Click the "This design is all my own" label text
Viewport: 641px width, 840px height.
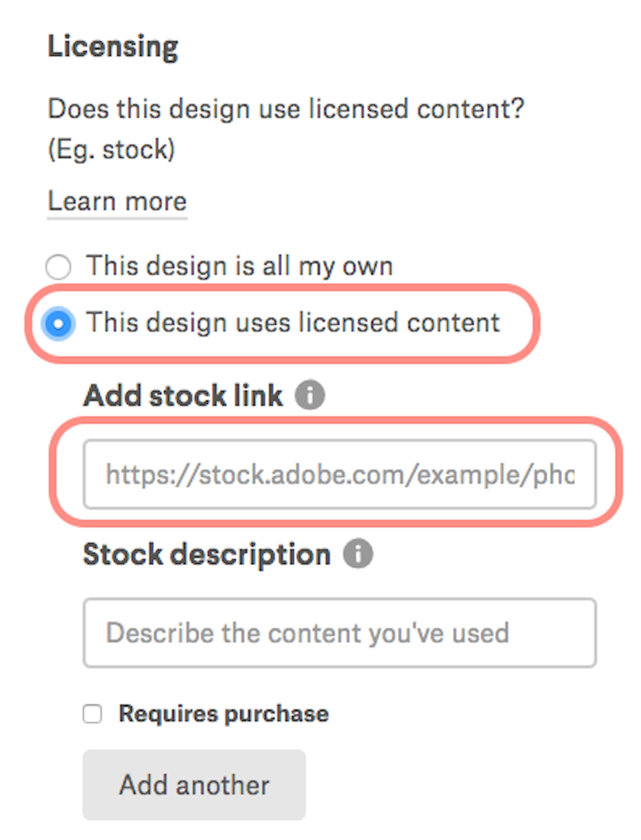(238, 266)
